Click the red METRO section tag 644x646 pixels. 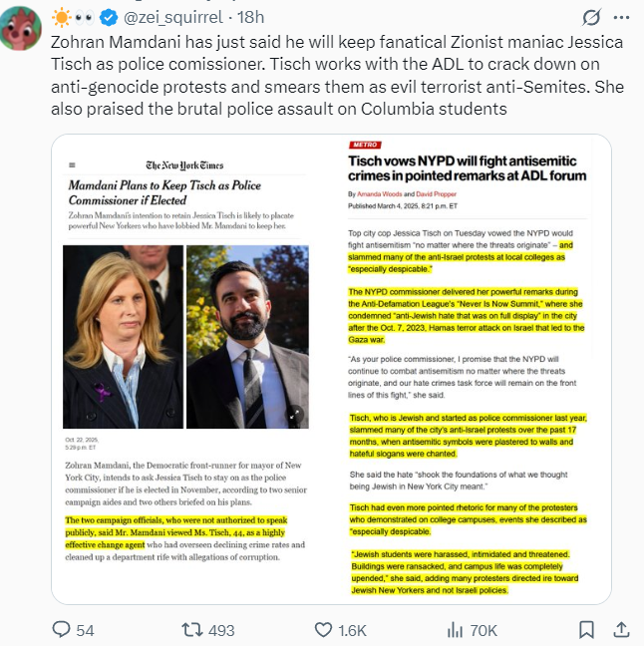365,145
